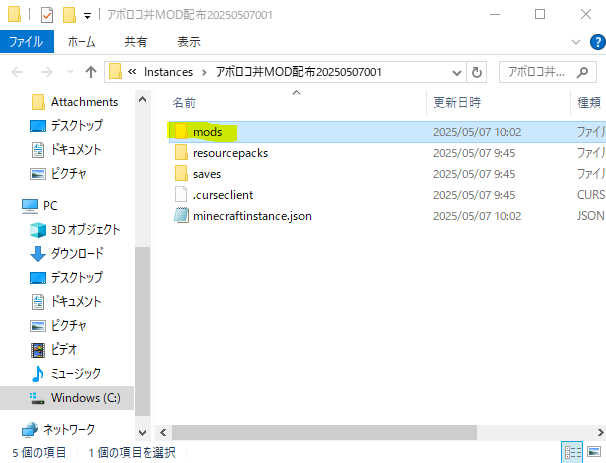
Task: Expand the ribbon with the chevron
Action: [x=576, y=42]
